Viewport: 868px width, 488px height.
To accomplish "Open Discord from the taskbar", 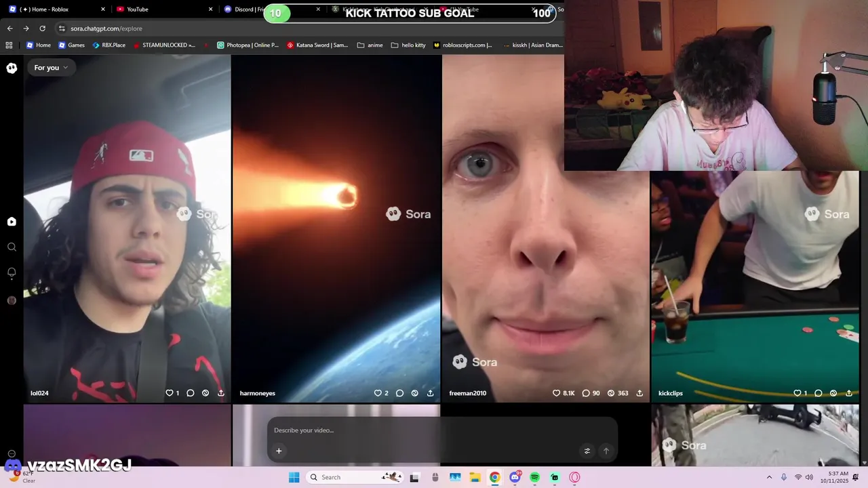I will coord(515,477).
